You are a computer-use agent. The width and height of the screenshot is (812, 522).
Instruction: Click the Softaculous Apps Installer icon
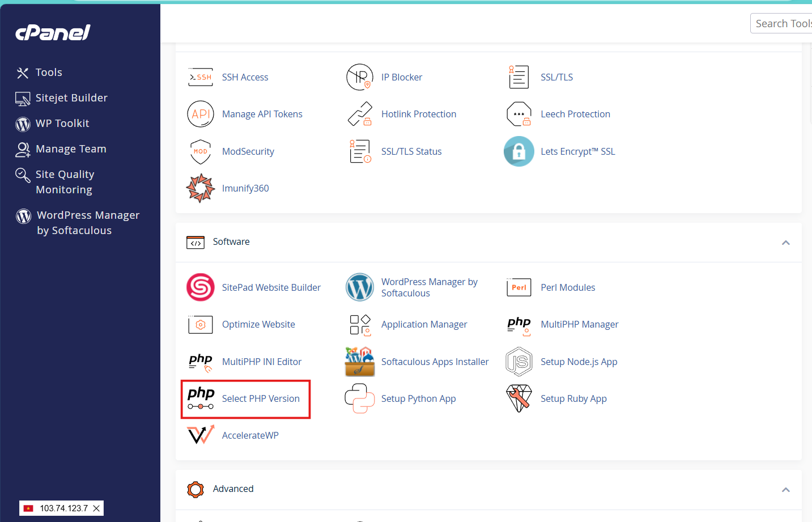(x=360, y=362)
